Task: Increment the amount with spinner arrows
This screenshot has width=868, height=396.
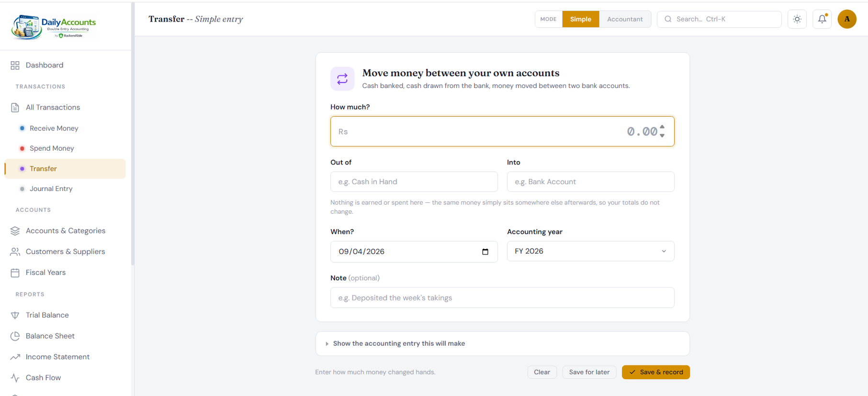Action: coord(662,127)
